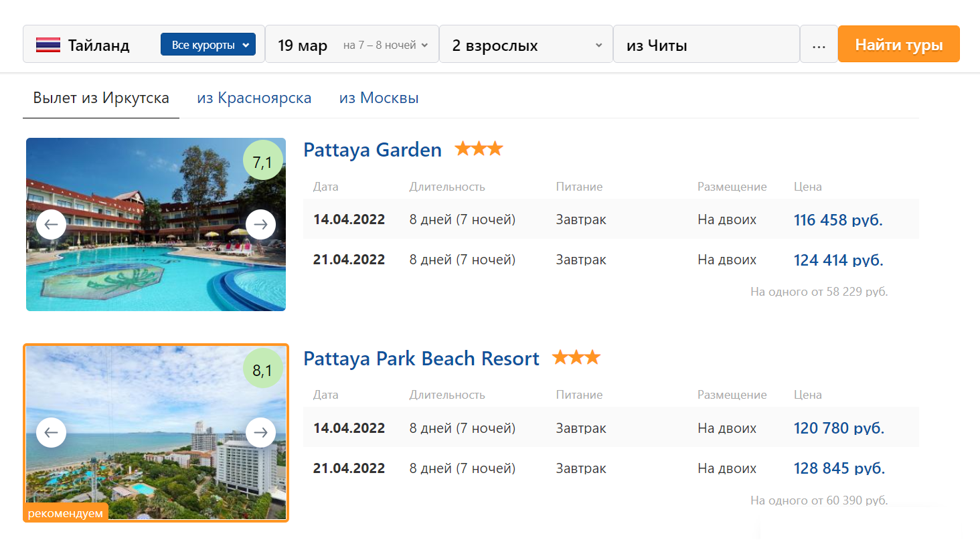
Task: Click 'Цена' column header under Pattaya Park Beach Resort
Action: pos(807,395)
